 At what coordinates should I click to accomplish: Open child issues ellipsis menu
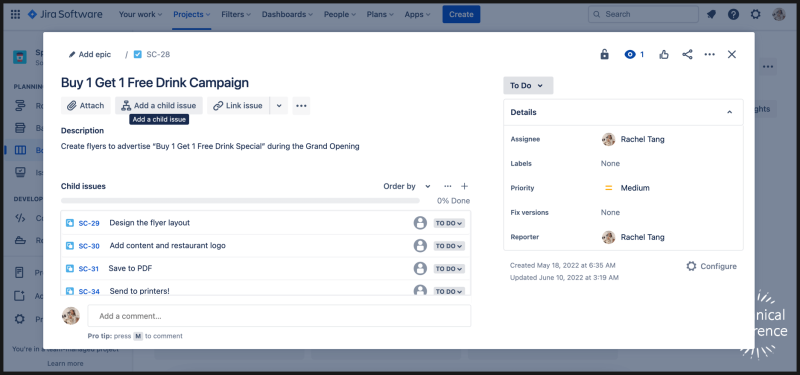click(447, 186)
